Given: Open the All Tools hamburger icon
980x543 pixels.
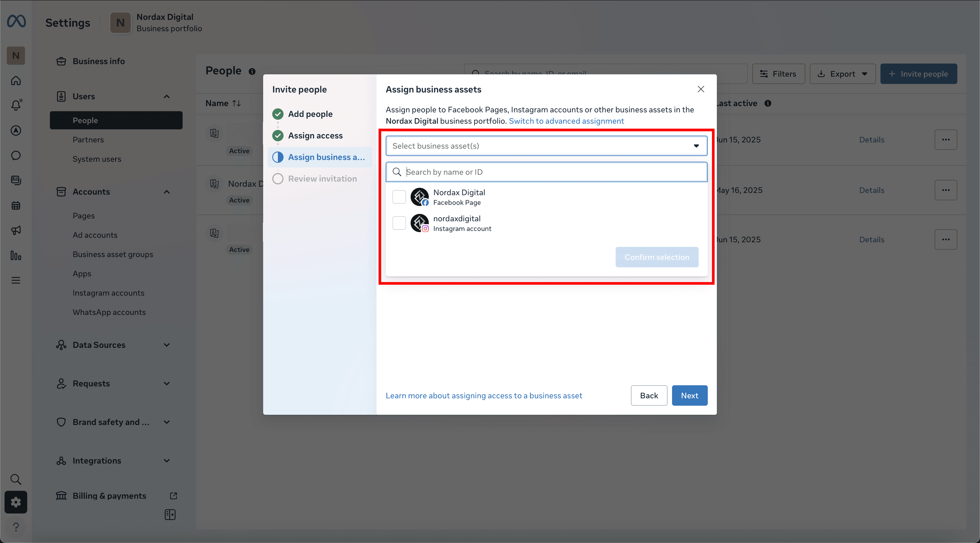Looking at the screenshot, I should tap(16, 280).
